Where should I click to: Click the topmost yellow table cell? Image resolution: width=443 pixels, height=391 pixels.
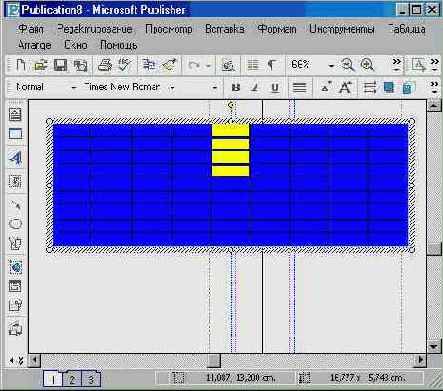(230, 130)
